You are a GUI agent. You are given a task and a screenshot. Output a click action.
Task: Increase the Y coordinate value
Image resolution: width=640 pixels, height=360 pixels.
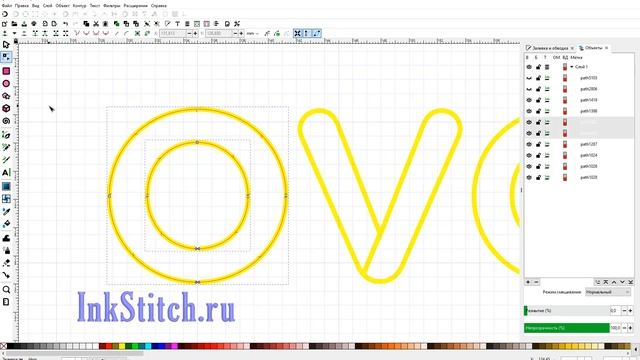click(242, 33)
